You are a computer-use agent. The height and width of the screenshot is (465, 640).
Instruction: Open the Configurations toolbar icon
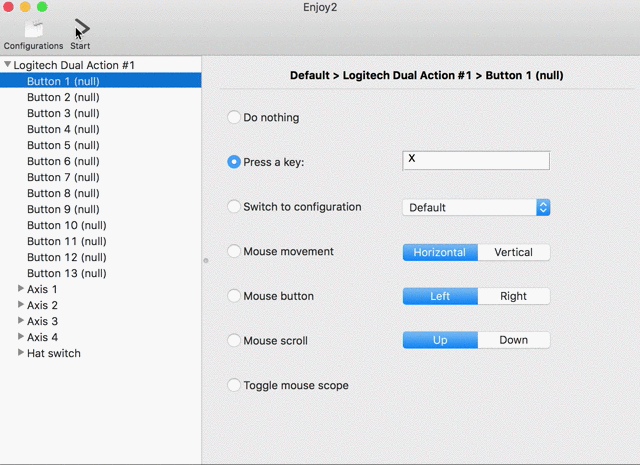[33, 30]
